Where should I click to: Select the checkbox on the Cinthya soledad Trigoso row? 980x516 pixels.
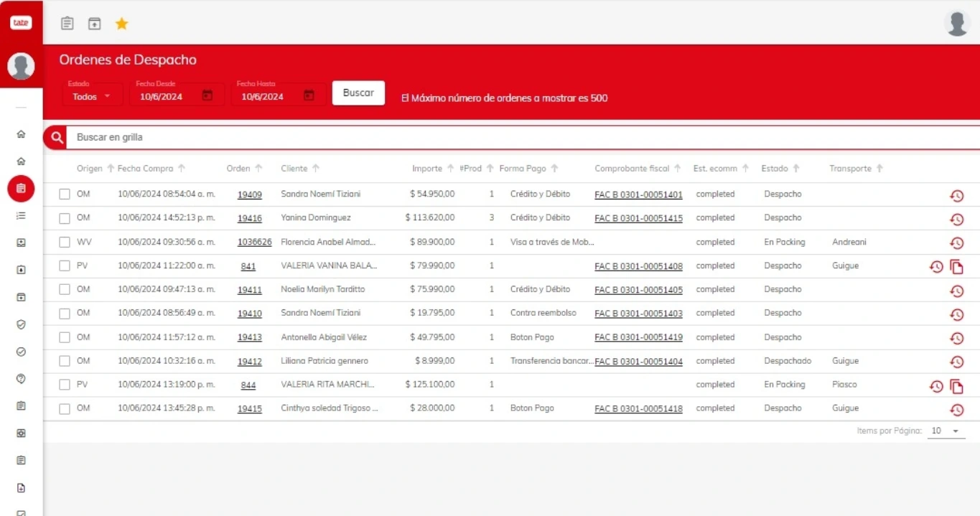tap(63, 408)
